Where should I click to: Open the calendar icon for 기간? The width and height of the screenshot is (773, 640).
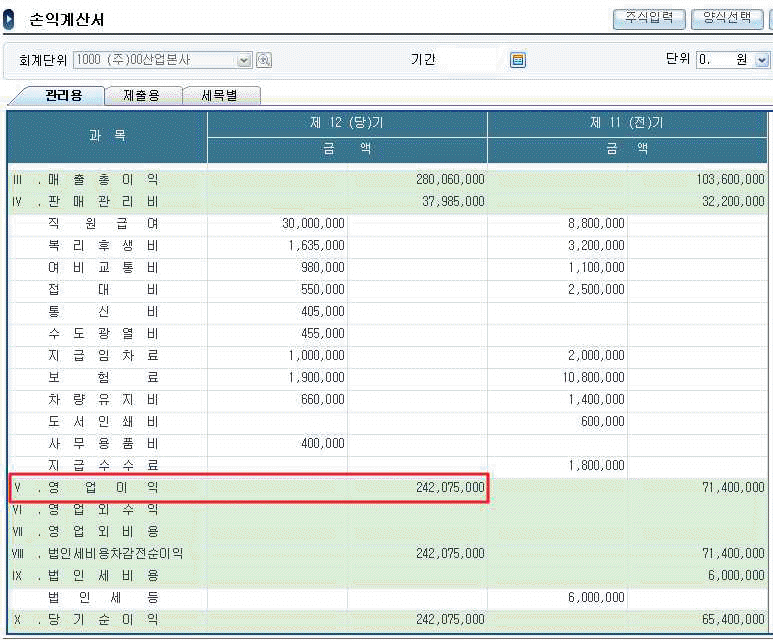[518, 60]
